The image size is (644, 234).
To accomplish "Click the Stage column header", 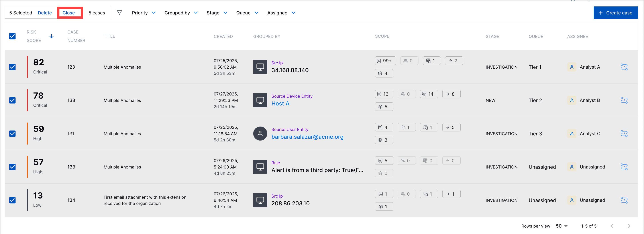I will (492, 37).
